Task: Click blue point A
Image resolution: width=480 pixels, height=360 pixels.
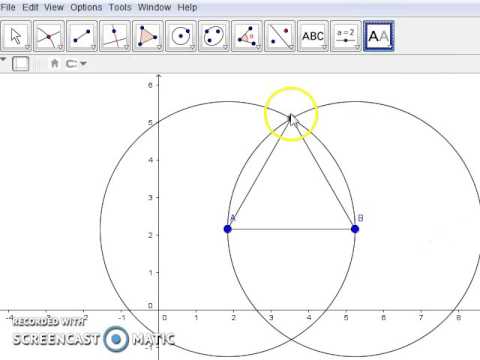Action: point(227,229)
